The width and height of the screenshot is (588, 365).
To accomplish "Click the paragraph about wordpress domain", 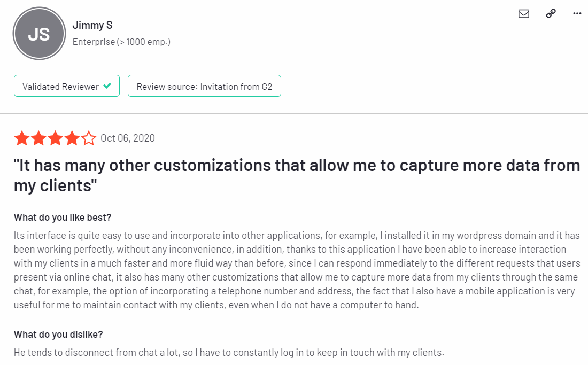I will point(297,270).
